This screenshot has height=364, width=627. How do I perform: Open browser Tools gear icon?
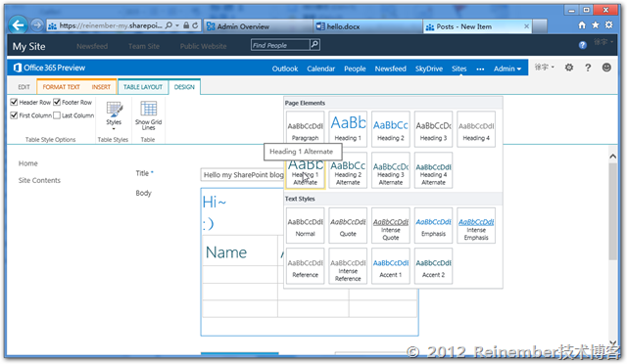click(609, 25)
